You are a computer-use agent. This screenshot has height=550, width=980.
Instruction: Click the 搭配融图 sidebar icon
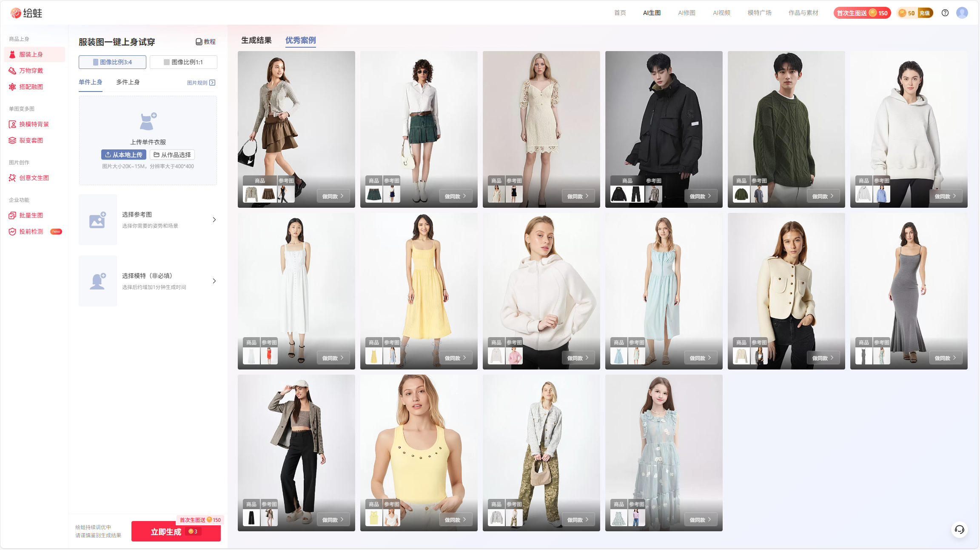click(12, 87)
